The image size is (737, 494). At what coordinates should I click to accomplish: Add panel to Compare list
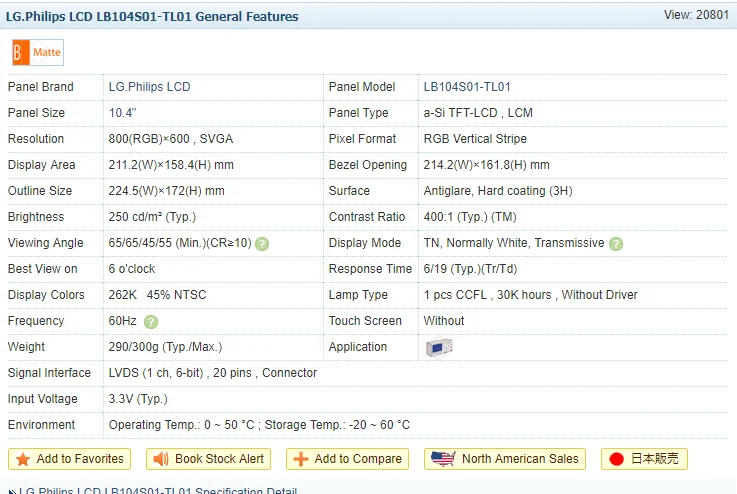coord(347,459)
